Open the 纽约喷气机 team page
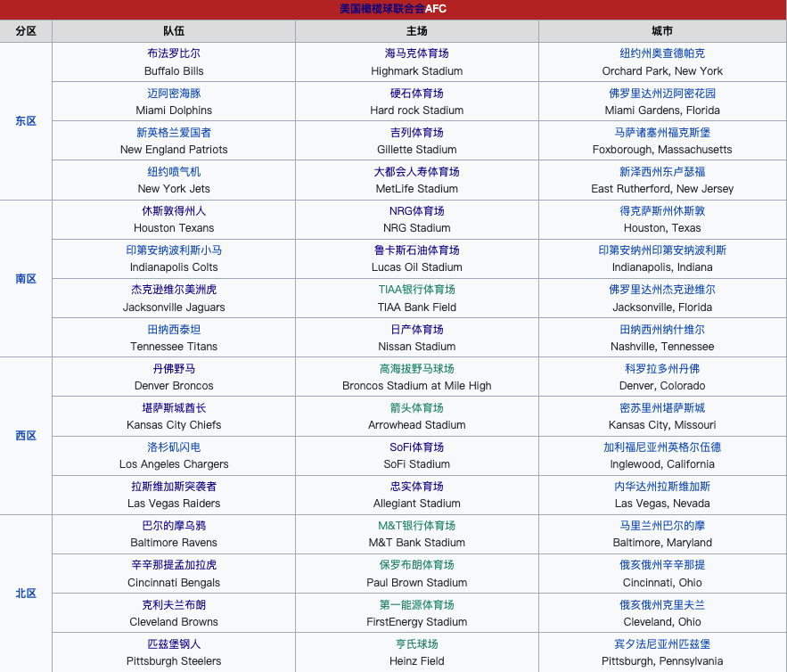 [x=174, y=172]
